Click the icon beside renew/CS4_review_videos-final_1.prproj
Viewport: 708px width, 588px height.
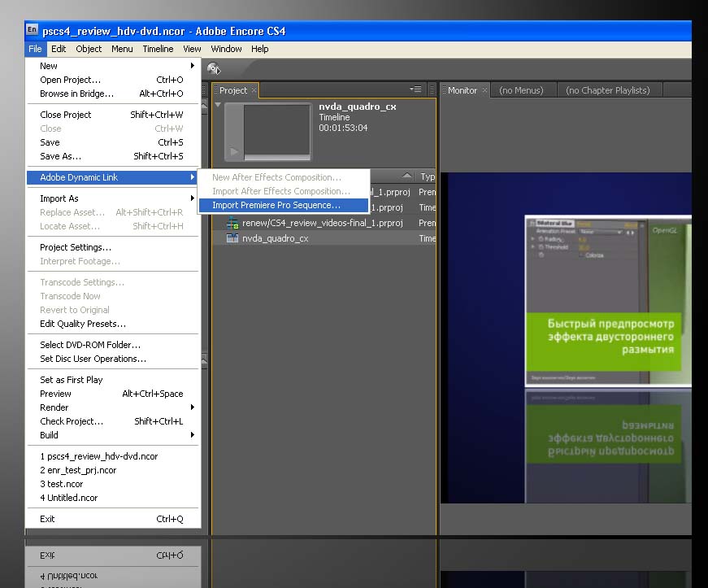232,223
